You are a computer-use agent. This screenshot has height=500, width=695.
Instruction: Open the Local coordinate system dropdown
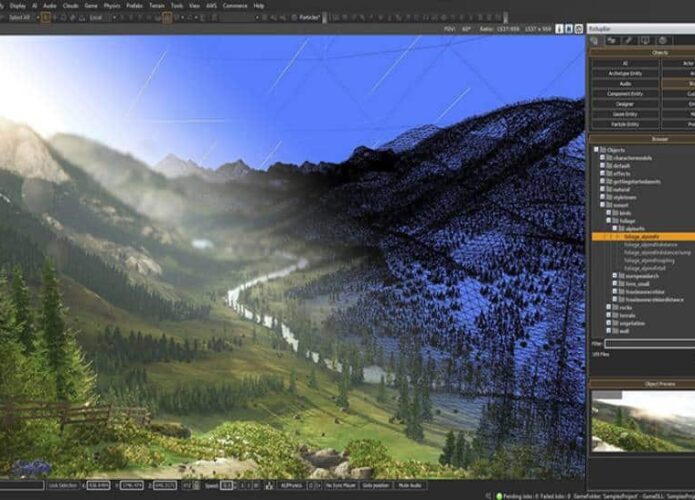(x=103, y=18)
